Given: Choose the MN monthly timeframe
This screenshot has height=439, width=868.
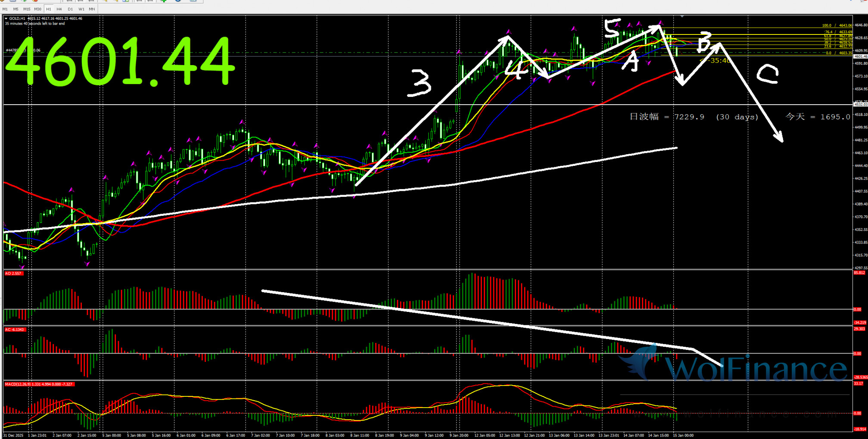Looking at the screenshot, I should coord(92,9).
